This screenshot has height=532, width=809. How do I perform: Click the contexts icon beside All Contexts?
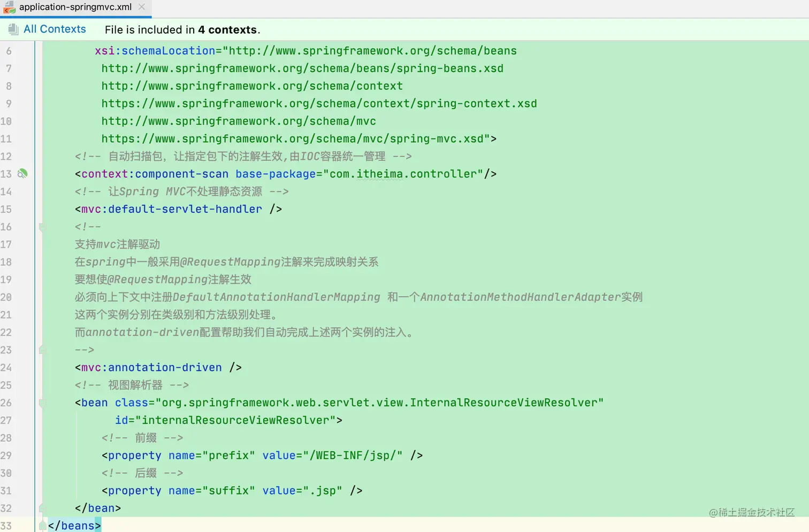click(13, 30)
